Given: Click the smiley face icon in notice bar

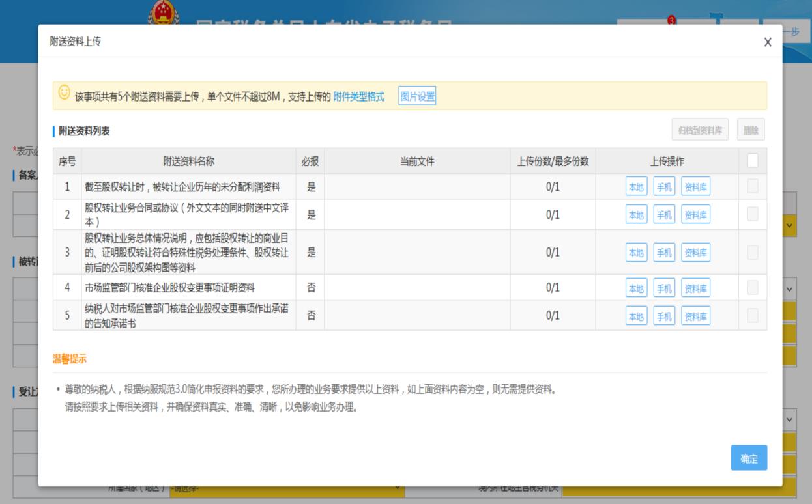Looking at the screenshot, I should tap(64, 93).
